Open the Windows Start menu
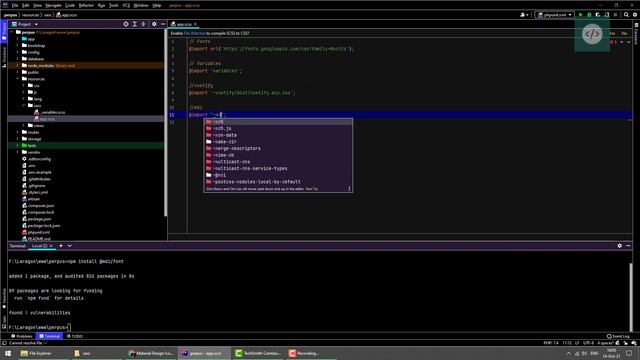The height and width of the screenshot is (360, 640). (8, 353)
